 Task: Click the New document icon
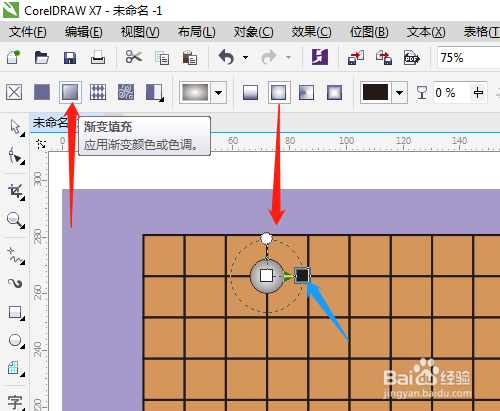coord(13,57)
